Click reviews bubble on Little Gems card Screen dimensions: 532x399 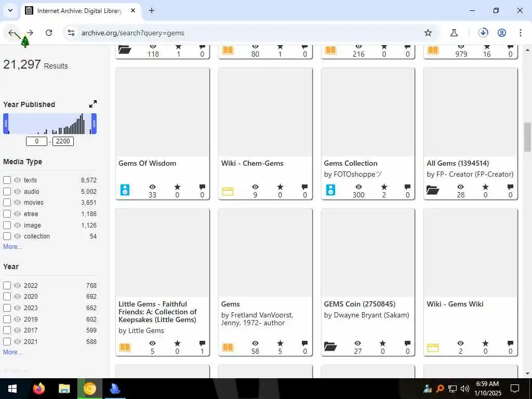[x=202, y=343]
